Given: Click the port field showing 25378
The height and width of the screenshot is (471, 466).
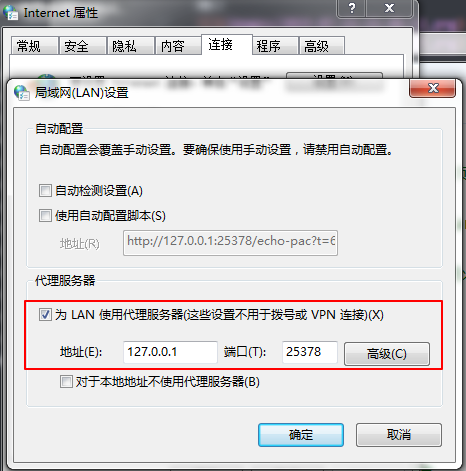Looking at the screenshot, I should pyautogui.click(x=310, y=352).
